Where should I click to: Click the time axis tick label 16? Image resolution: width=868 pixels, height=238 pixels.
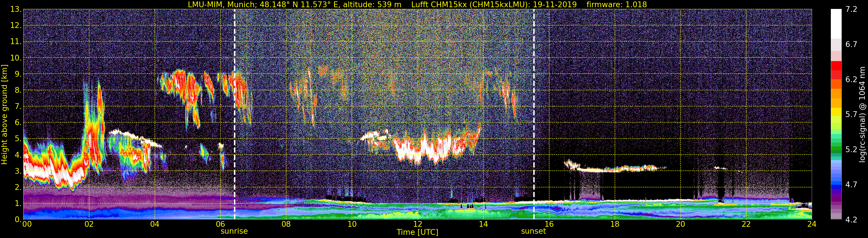tap(549, 224)
